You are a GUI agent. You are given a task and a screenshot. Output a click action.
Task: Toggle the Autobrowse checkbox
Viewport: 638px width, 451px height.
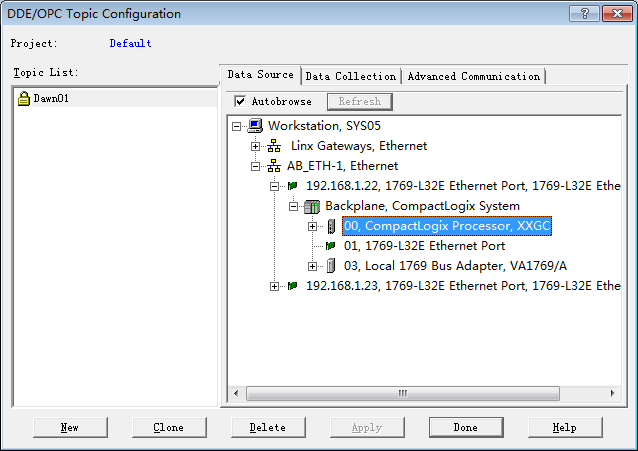[x=240, y=101]
